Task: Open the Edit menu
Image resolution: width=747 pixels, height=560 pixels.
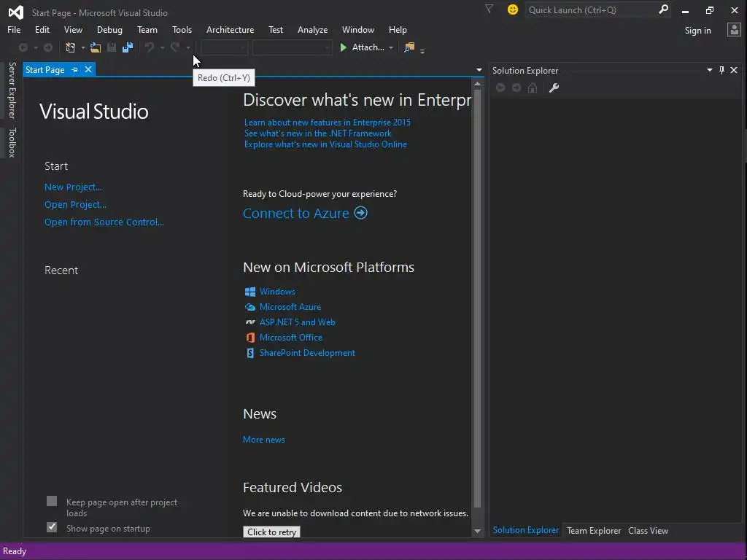Action: (42, 29)
